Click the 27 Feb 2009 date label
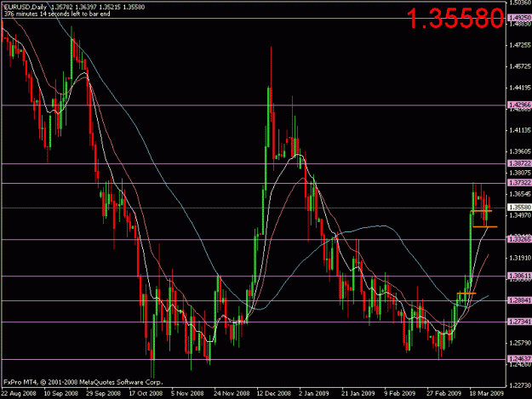This screenshot has width=532, height=399. point(444,394)
